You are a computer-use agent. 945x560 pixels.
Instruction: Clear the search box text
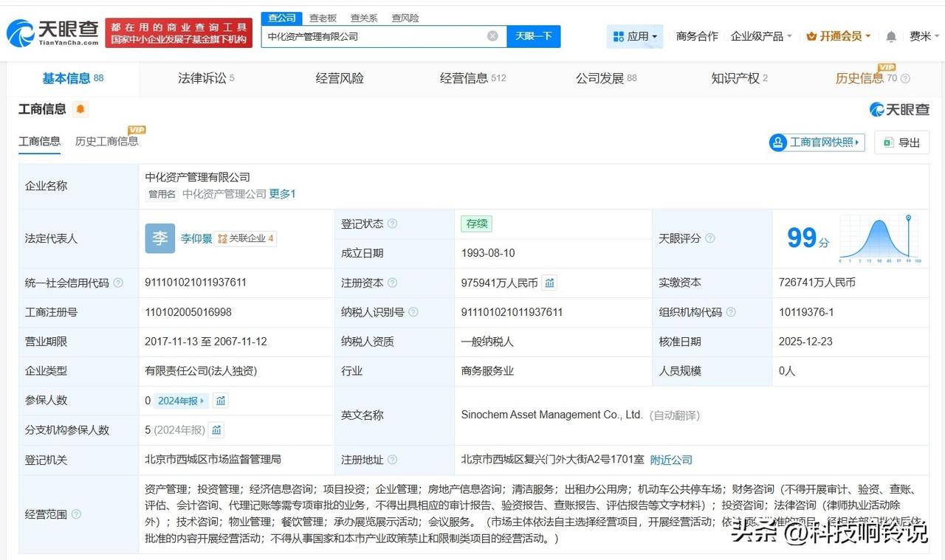(x=492, y=36)
